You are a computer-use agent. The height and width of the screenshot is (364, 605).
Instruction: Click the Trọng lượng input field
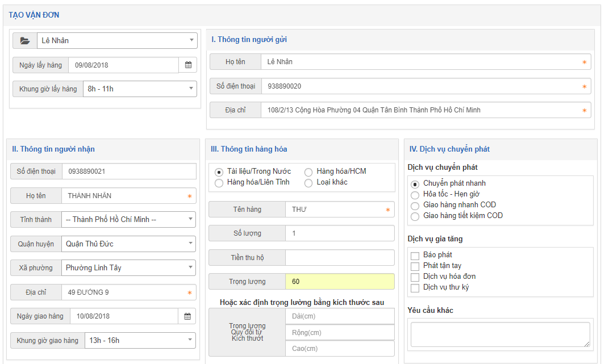(339, 282)
